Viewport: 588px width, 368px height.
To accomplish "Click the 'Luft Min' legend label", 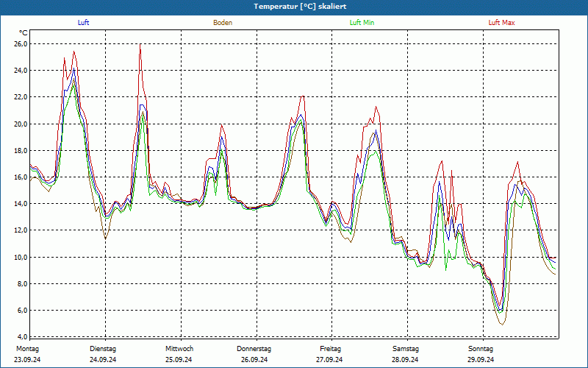I will (362, 23).
